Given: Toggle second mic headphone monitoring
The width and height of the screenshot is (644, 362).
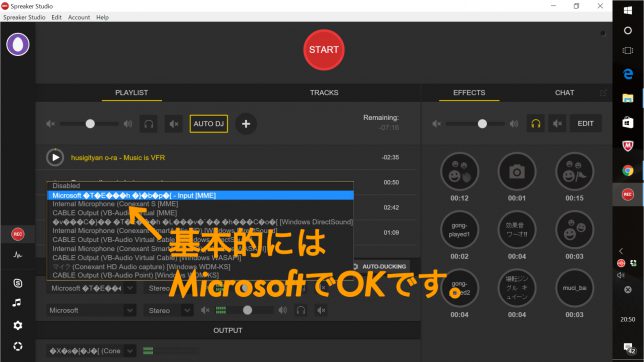Looking at the screenshot, I should (x=301, y=310).
